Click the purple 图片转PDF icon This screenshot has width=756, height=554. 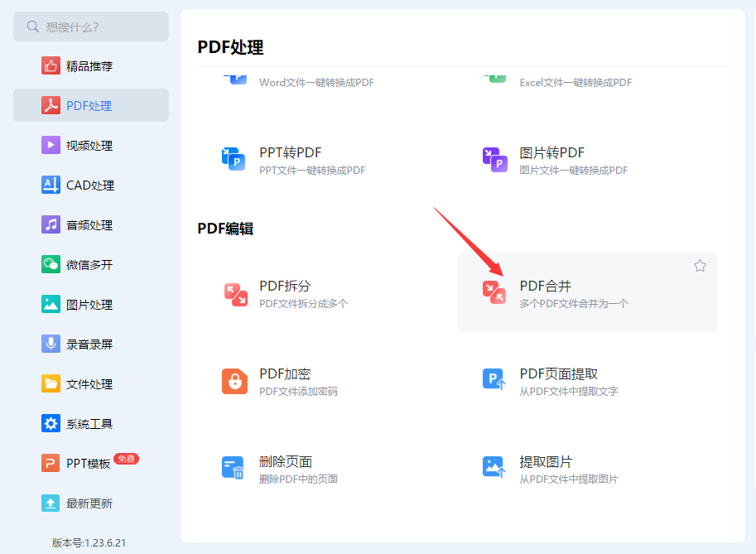click(494, 160)
